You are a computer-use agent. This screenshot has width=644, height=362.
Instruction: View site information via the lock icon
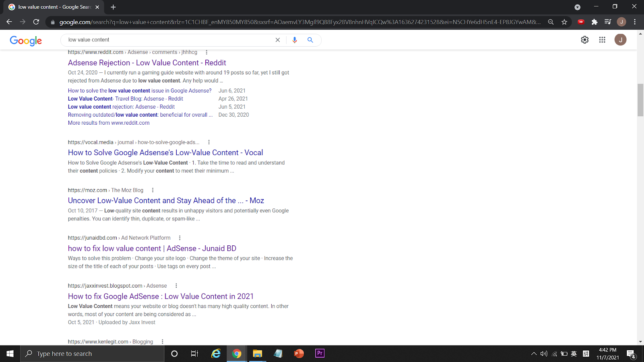pos(53,22)
